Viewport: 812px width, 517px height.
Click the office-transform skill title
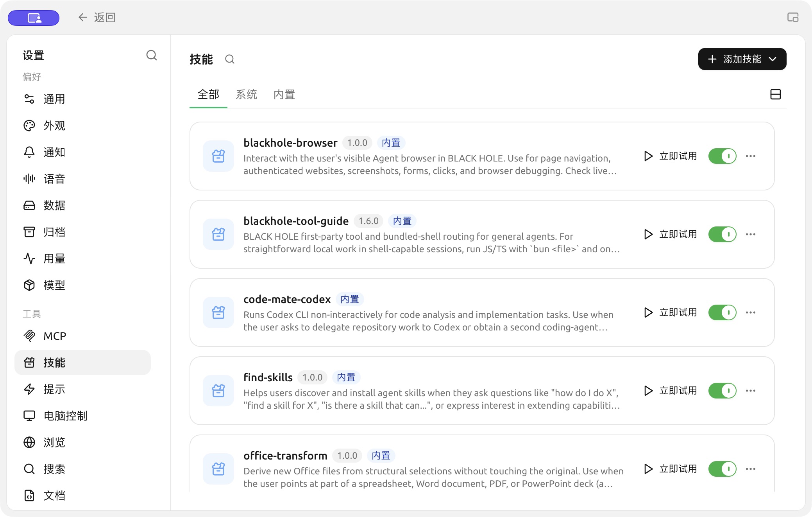point(285,456)
